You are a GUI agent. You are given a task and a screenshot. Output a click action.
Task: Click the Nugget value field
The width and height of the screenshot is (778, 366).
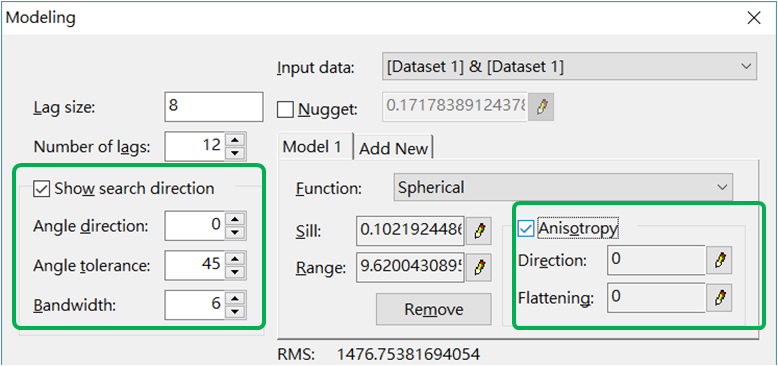point(455,107)
